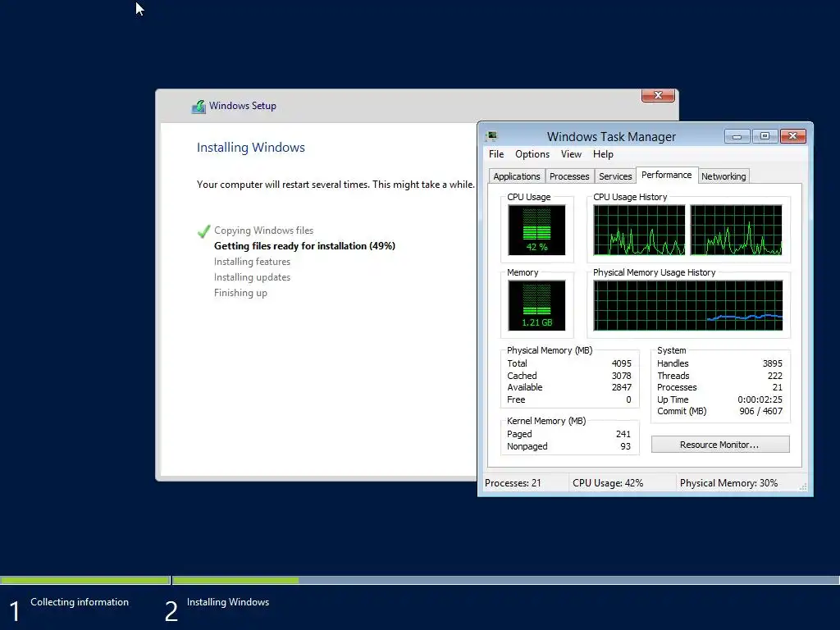Click status bar 'Physical Memory: 30%'

(728, 483)
